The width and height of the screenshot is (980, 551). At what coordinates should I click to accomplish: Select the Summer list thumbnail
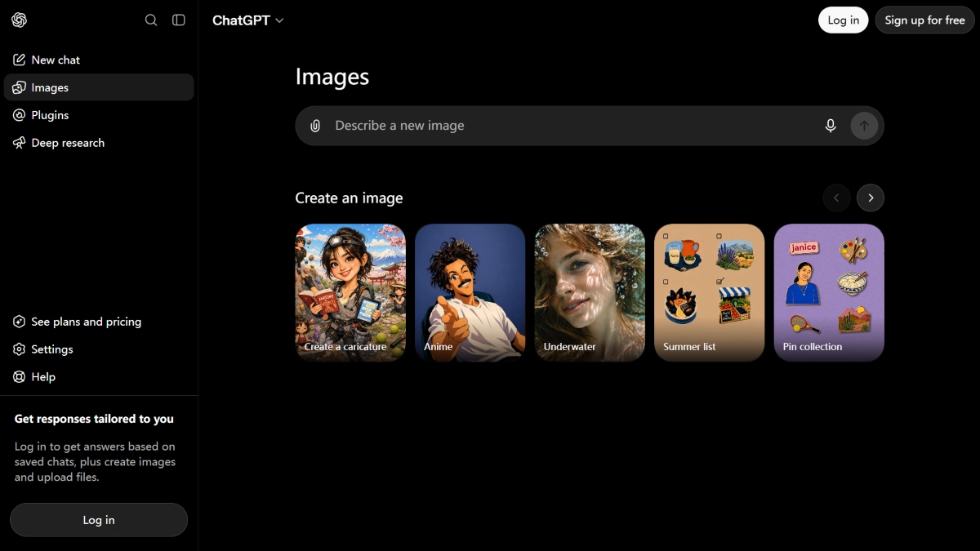(709, 292)
